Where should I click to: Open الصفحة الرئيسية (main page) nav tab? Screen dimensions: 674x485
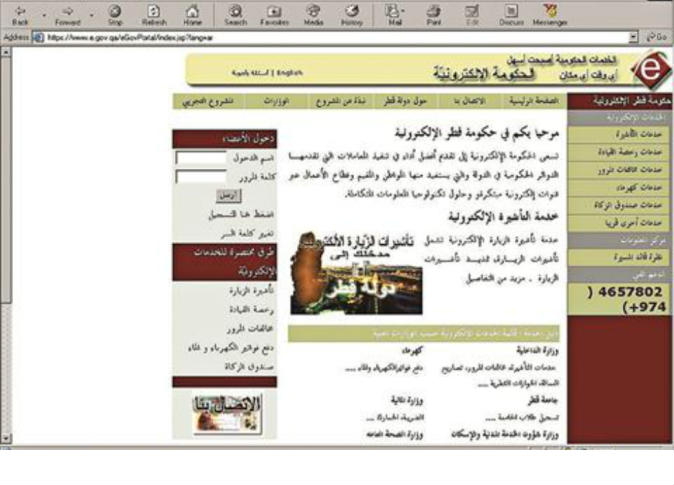(x=534, y=101)
